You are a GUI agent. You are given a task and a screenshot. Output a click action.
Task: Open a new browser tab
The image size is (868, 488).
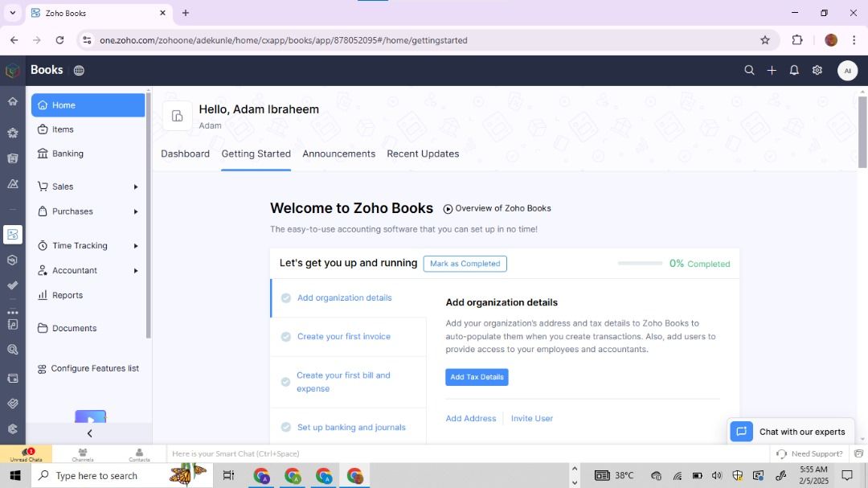click(x=186, y=13)
